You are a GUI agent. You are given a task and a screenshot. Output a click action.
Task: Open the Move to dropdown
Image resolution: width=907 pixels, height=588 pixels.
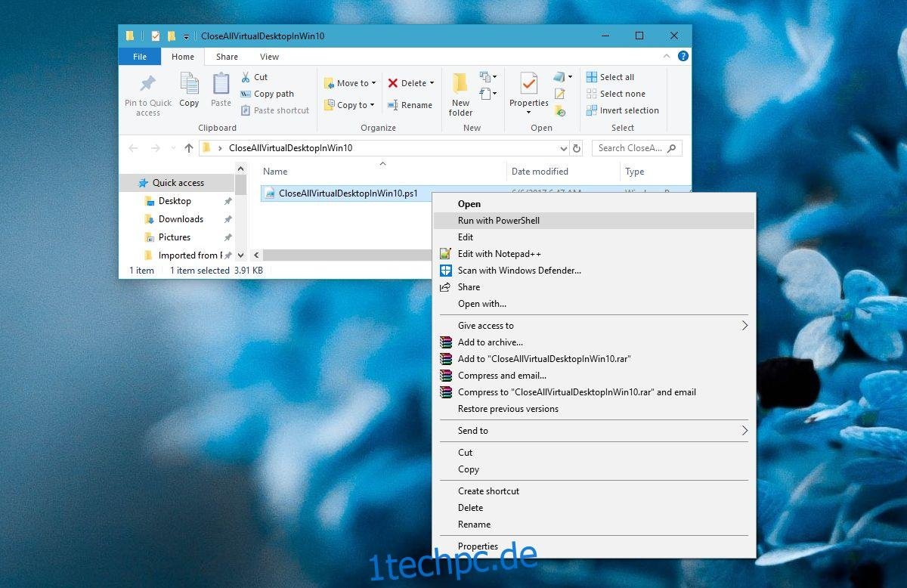(350, 83)
